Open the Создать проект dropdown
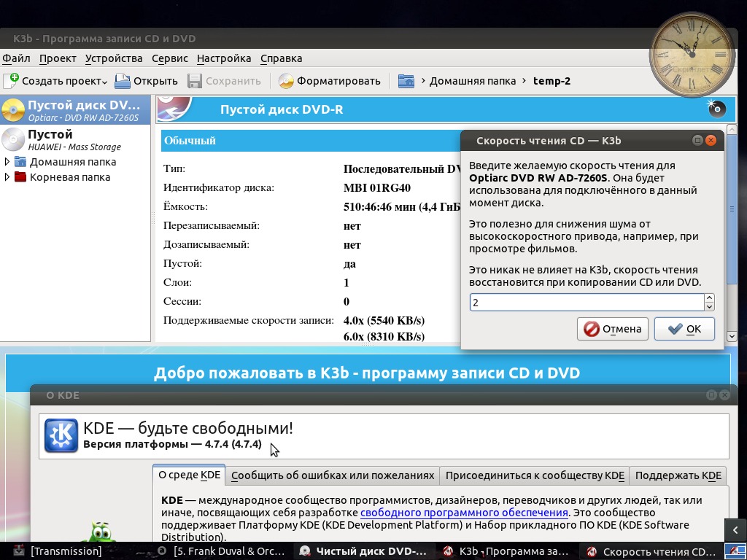 [55, 81]
